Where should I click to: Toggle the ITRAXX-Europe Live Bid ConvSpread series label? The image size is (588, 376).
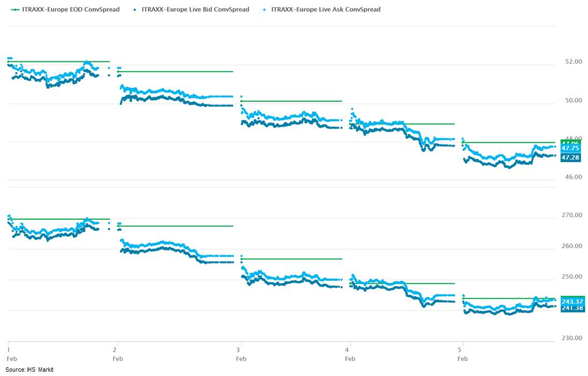[x=195, y=10]
